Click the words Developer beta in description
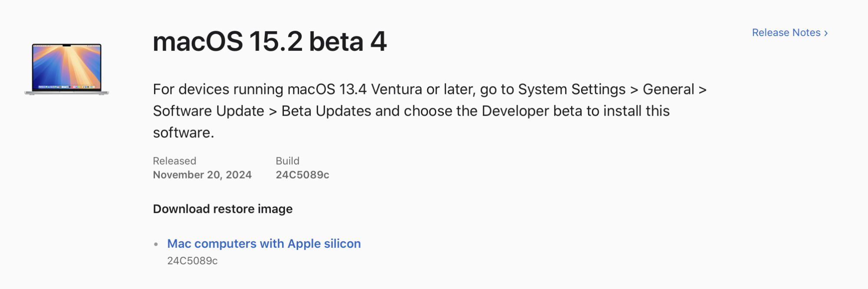Image resolution: width=868 pixels, height=289 pixels. (532, 111)
